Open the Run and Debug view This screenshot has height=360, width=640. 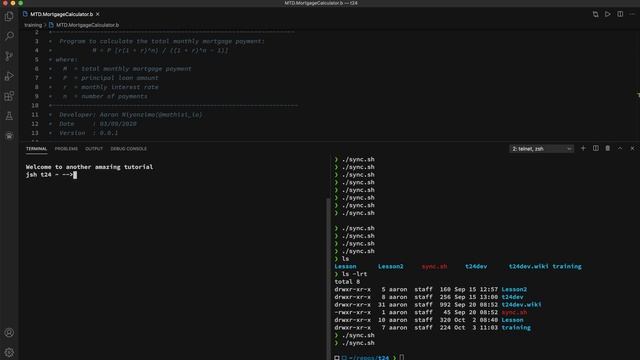(9, 76)
